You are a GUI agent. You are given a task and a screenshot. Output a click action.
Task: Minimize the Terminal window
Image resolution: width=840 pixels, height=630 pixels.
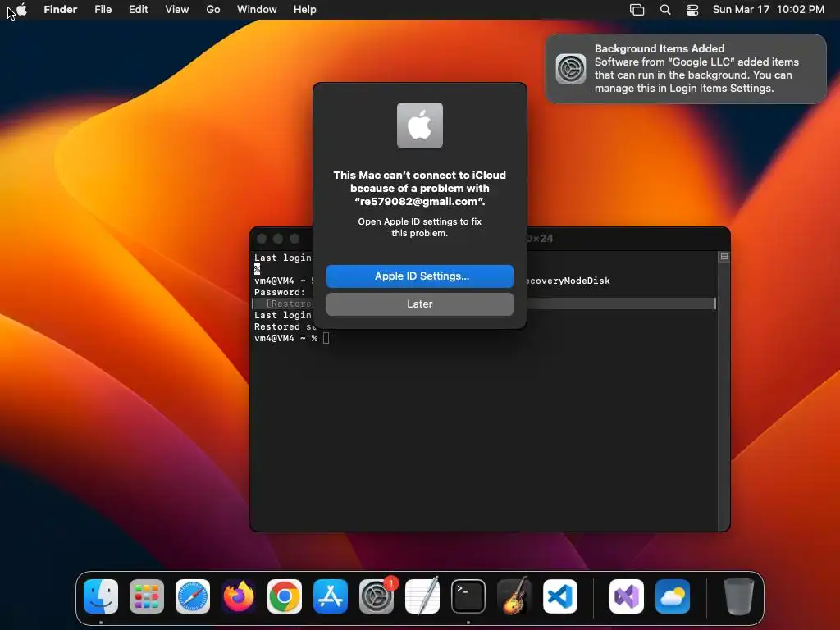pos(278,239)
